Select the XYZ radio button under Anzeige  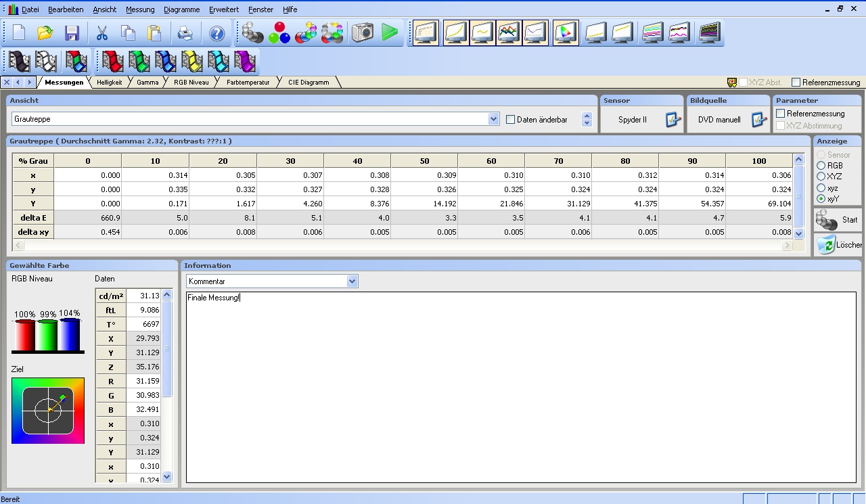pyautogui.click(x=821, y=177)
